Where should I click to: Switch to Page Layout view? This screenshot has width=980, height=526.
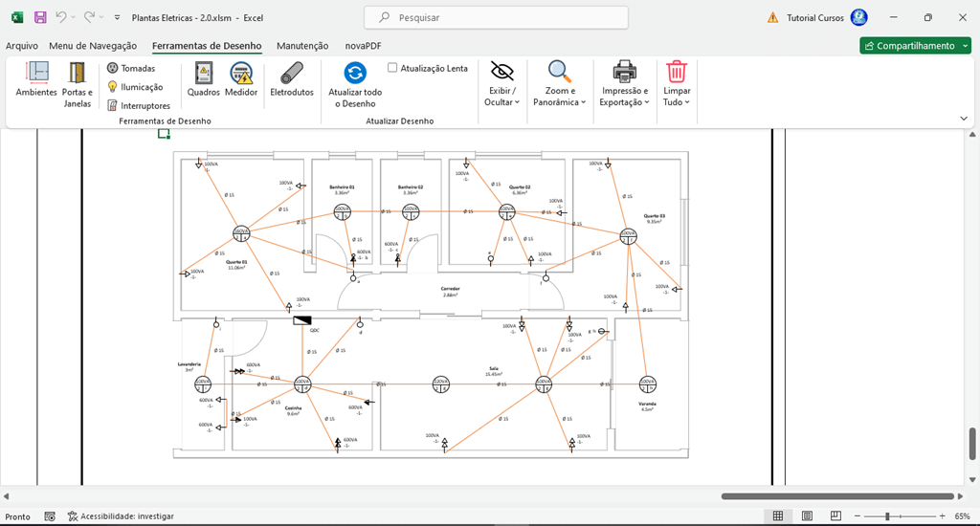(808, 516)
